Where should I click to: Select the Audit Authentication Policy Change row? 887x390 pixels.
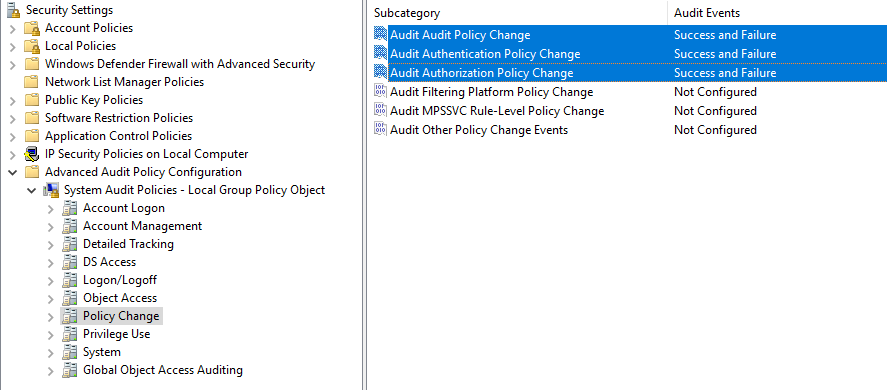click(x=629, y=54)
